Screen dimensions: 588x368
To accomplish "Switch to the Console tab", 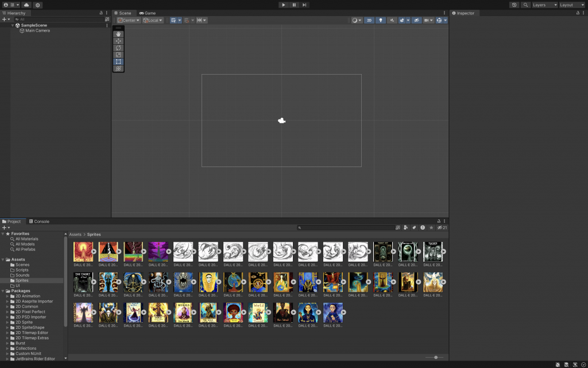I will pos(40,222).
